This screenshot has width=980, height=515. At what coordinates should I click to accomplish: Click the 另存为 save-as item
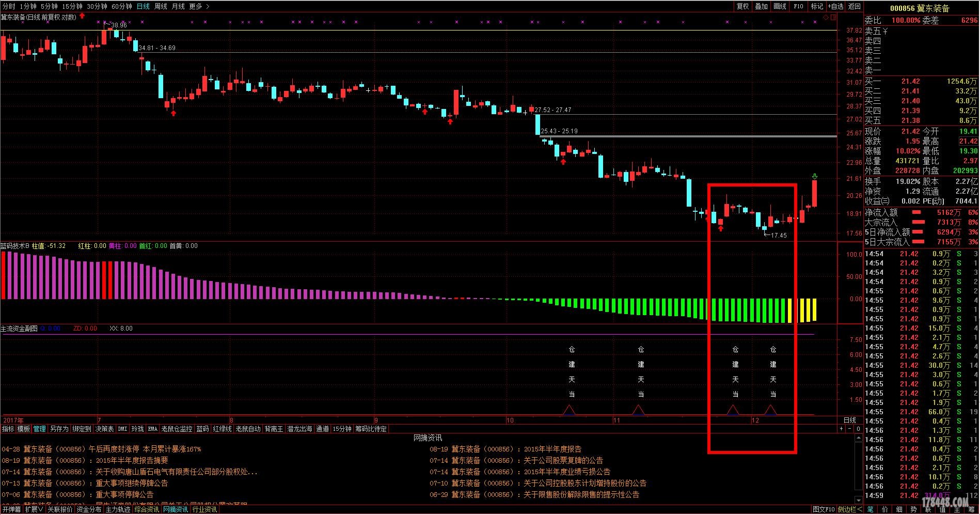point(59,429)
